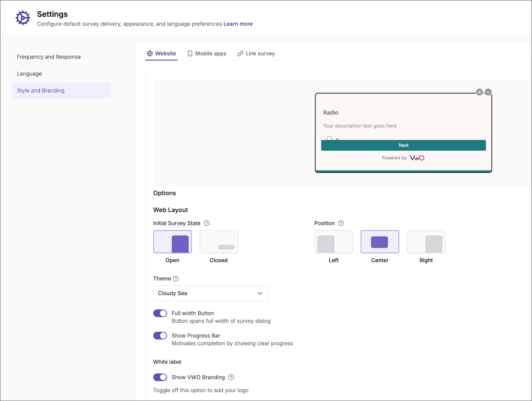This screenshot has width=532, height=401.
Task: Open the Link survey tab
Action: [x=256, y=53]
